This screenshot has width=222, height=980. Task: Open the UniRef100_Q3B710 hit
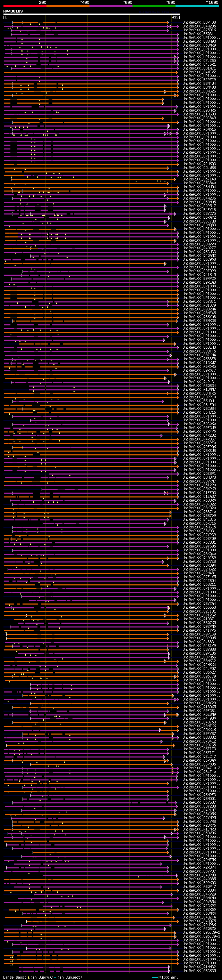tap(199, 512)
